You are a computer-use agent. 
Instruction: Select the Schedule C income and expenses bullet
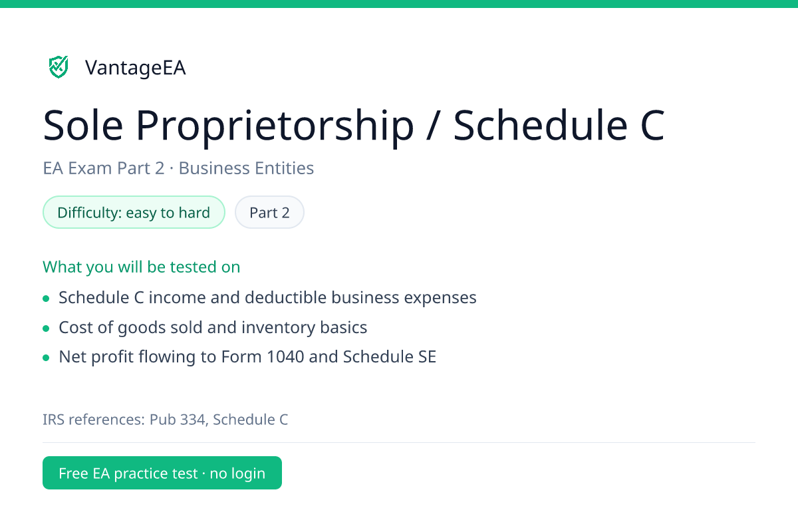click(x=267, y=298)
